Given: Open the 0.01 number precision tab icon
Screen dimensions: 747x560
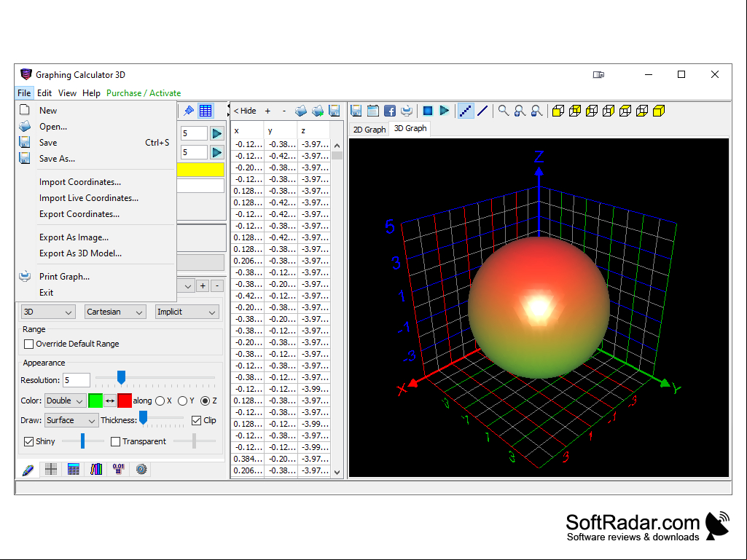Looking at the screenshot, I should click(119, 470).
